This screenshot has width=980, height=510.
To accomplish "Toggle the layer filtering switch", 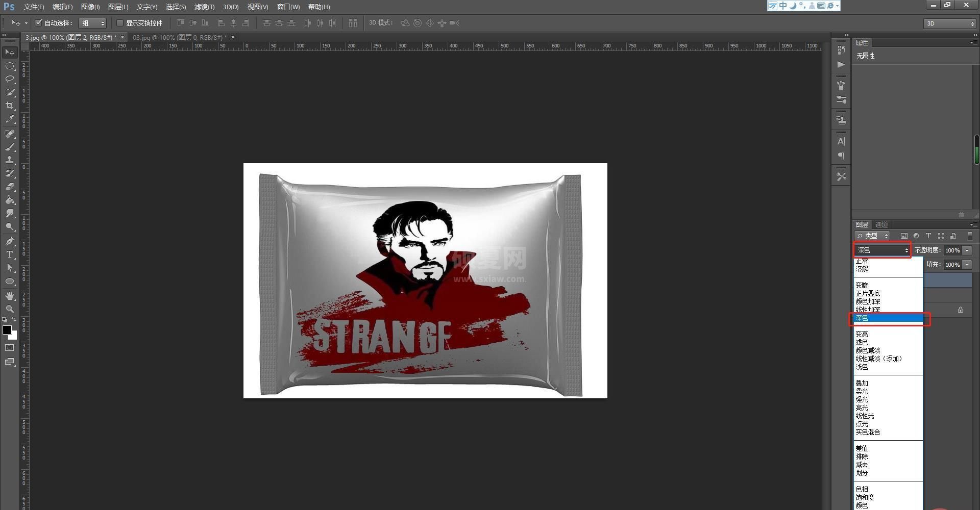I will click(x=970, y=236).
